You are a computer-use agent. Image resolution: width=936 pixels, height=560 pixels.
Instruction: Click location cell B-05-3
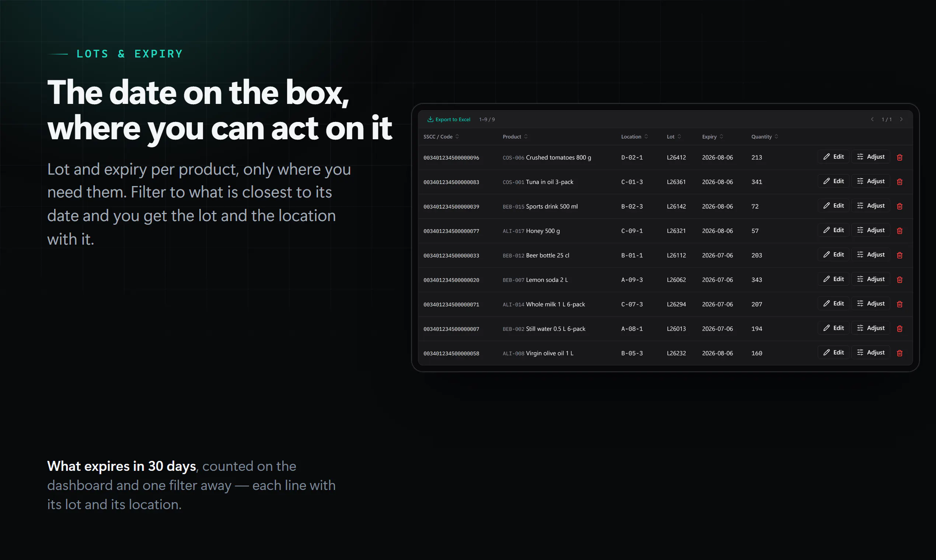click(632, 353)
